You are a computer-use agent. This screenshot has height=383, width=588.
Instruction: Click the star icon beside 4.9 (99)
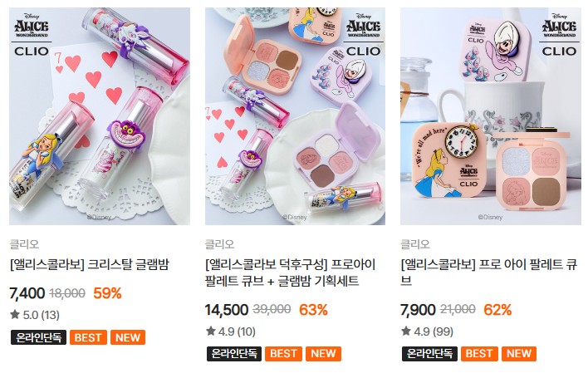tap(406, 331)
